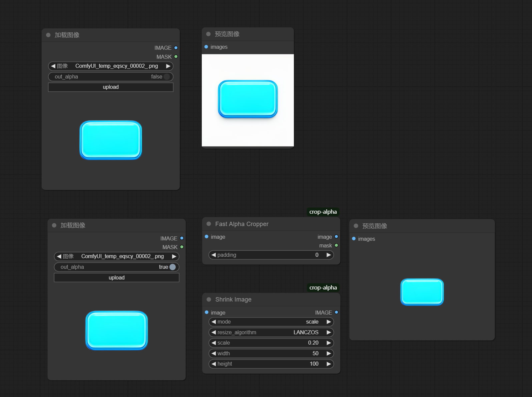Decrease padding value on Fast Alpha Cropper
The height and width of the screenshot is (397, 532).
click(x=213, y=255)
